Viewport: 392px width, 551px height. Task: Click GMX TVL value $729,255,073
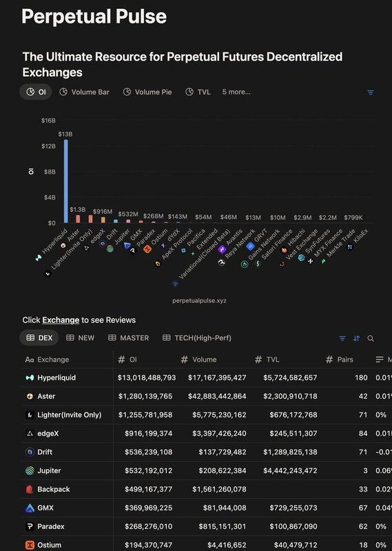coord(293,508)
